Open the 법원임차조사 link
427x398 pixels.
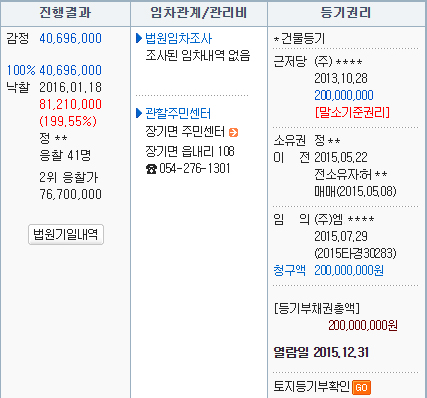pyautogui.click(x=178, y=38)
